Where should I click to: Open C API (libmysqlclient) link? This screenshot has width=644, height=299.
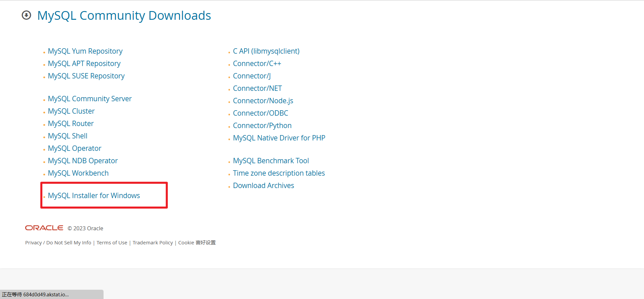point(266,51)
